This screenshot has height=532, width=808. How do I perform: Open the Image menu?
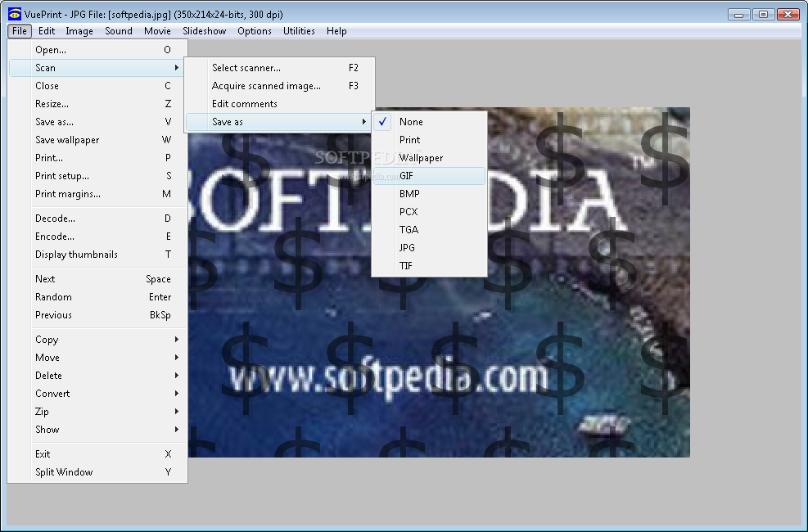click(x=79, y=31)
